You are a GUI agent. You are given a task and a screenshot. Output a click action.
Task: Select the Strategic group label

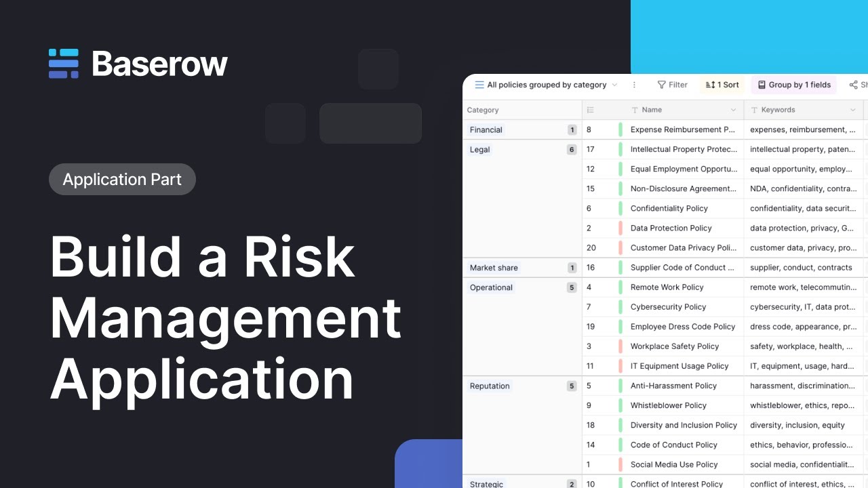coord(486,484)
